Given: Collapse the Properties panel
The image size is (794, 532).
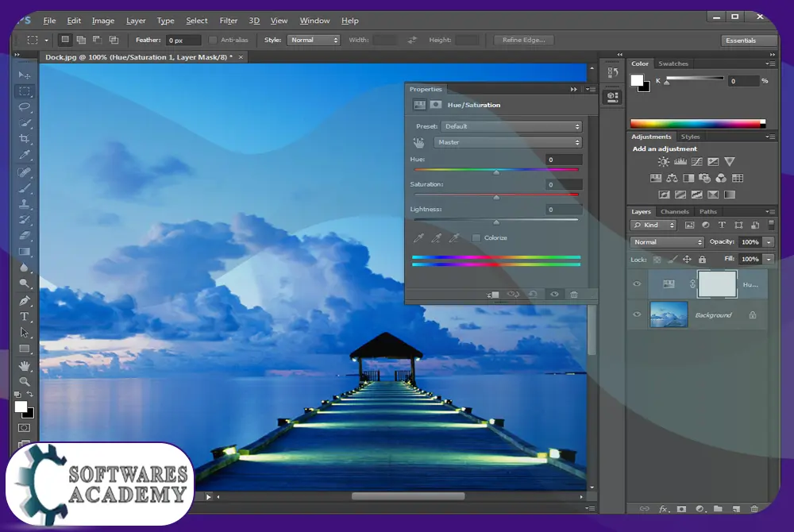Looking at the screenshot, I should pos(574,89).
